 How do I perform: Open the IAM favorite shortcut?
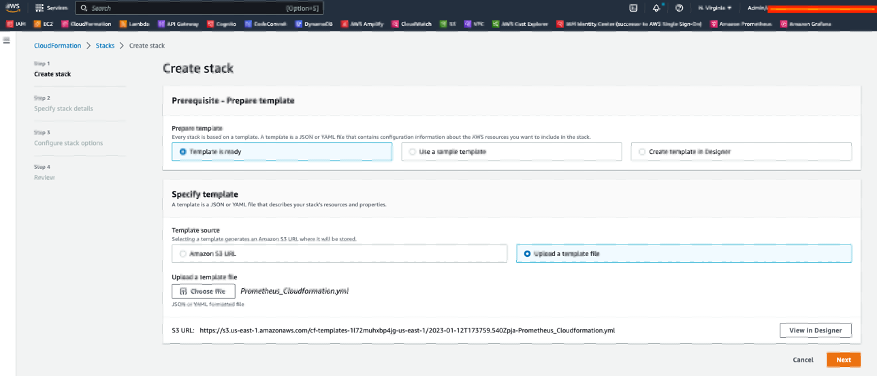(x=16, y=24)
